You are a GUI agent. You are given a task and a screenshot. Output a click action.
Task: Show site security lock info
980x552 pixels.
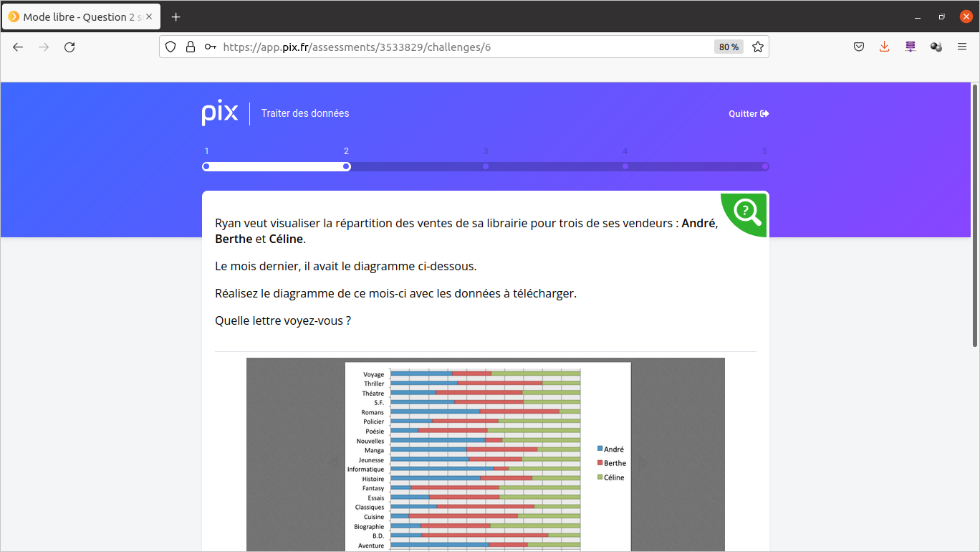[x=190, y=47]
